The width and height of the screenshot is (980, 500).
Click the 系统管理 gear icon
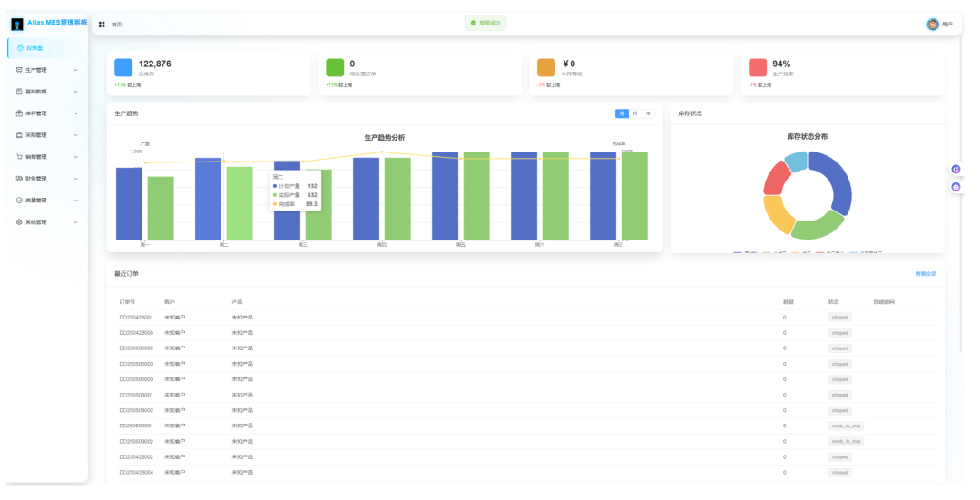(19, 222)
